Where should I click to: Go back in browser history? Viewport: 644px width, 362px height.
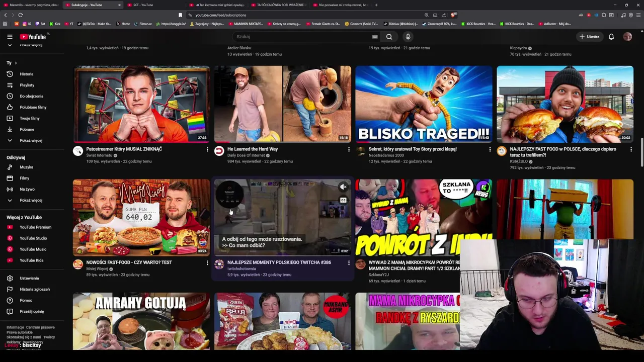[6, 15]
